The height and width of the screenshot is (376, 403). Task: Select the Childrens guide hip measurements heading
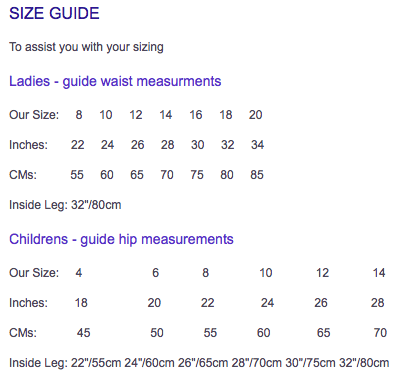(x=121, y=240)
